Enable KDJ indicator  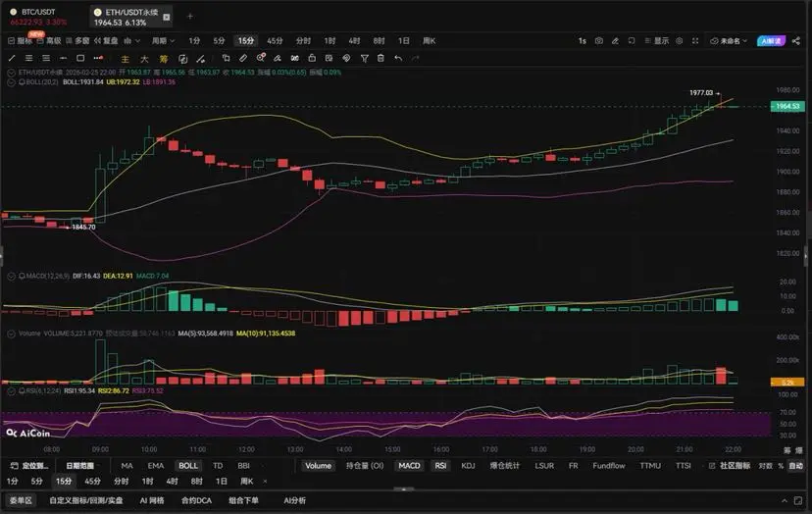click(468, 466)
